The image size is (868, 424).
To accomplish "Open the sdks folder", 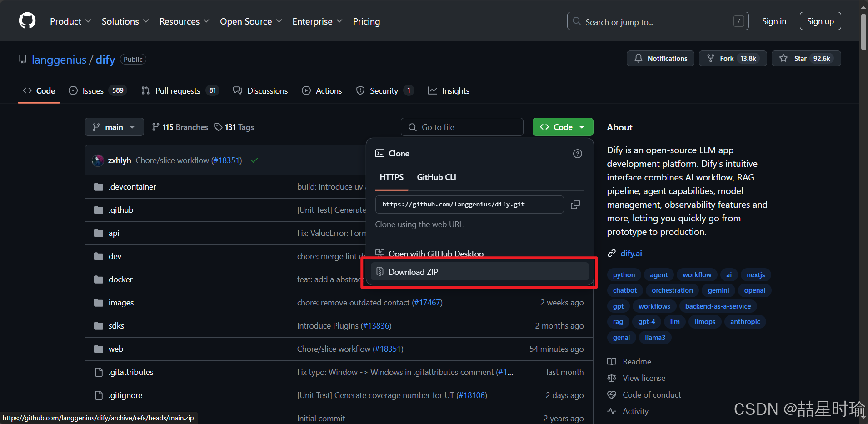I will (116, 326).
